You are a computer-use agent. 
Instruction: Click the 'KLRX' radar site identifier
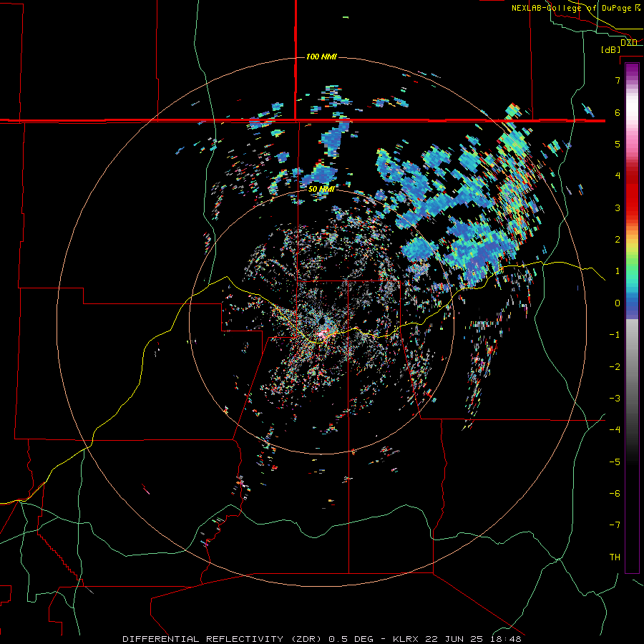(406, 639)
